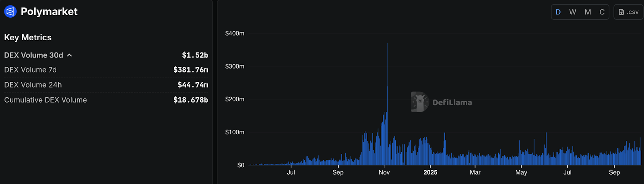Select the C cumulative chart tab

(x=602, y=12)
